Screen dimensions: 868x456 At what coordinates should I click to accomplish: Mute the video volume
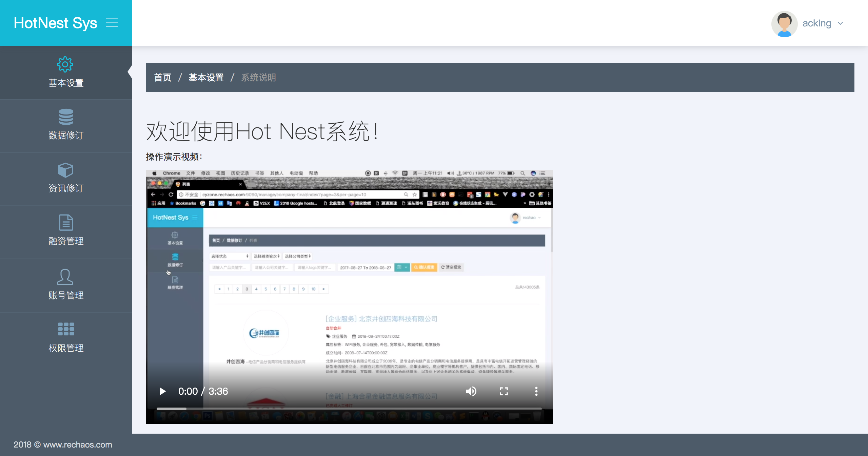[471, 391]
